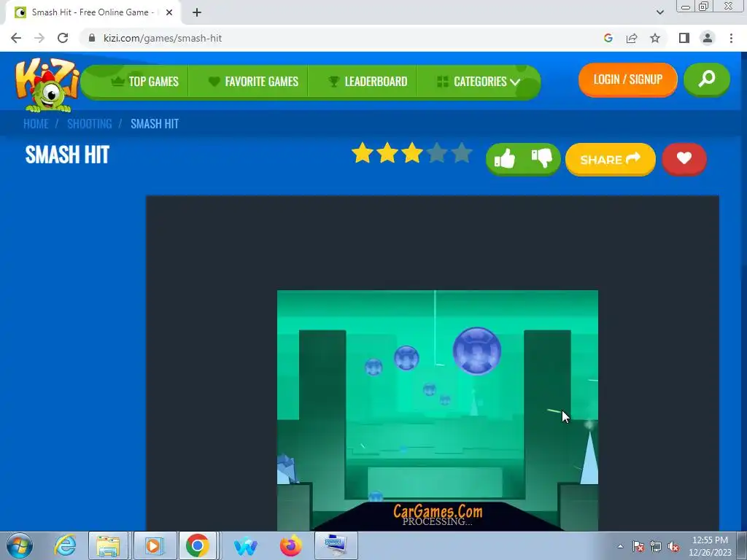Open Chrome's three-dot menu
The image size is (747, 560).
tap(731, 38)
